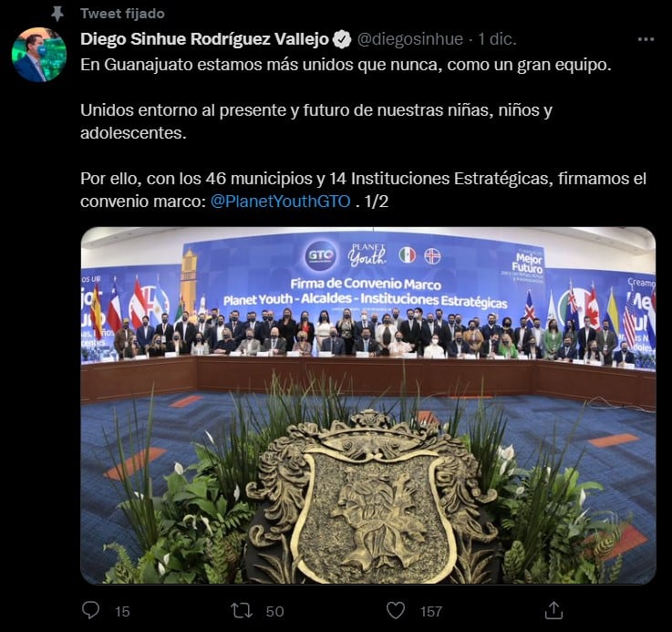672x632 pixels.
Task: Open the tweet date '1 dic.'
Action: (x=497, y=39)
